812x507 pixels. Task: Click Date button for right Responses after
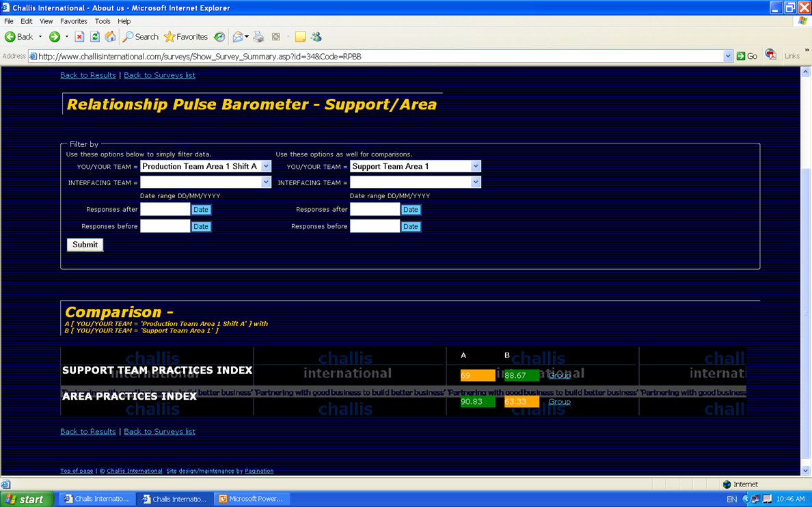(411, 210)
